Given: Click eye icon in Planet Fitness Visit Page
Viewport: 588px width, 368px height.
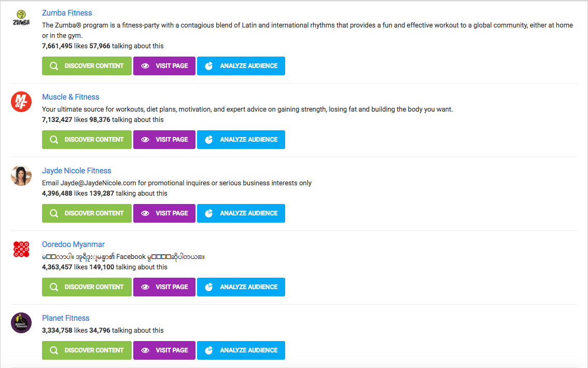Looking at the screenshot, I should tap(145, 350).
